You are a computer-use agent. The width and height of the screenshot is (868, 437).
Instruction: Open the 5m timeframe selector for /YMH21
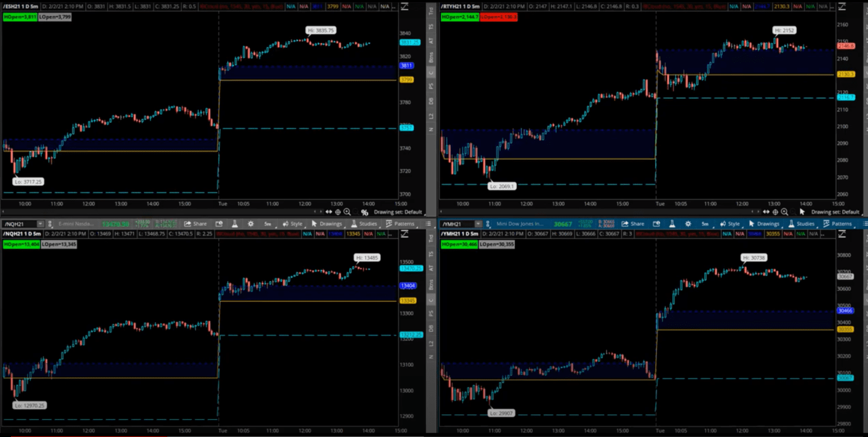[x=705, y=224]
